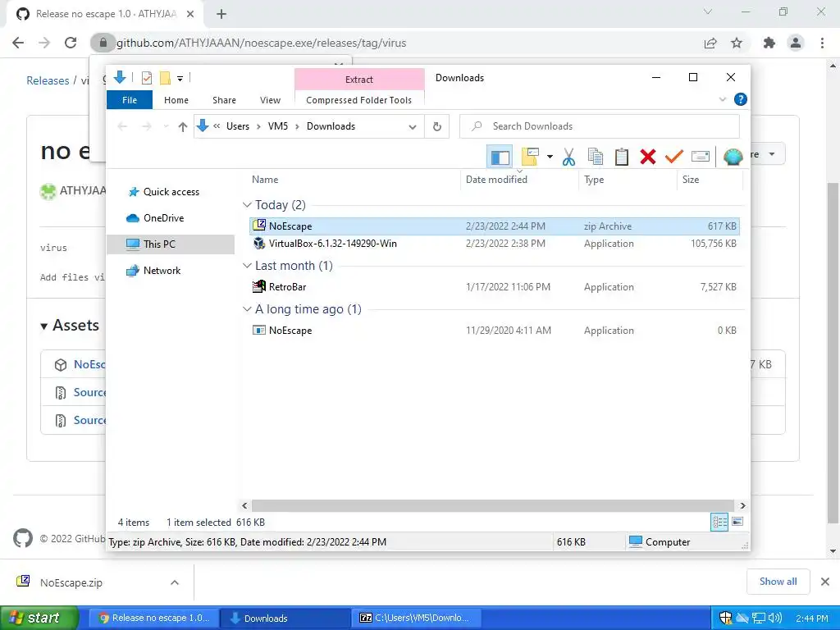The height and width of the screenshot is (630, 840).
Task: Select the RetroBar application file
Action: pos(495,286)
